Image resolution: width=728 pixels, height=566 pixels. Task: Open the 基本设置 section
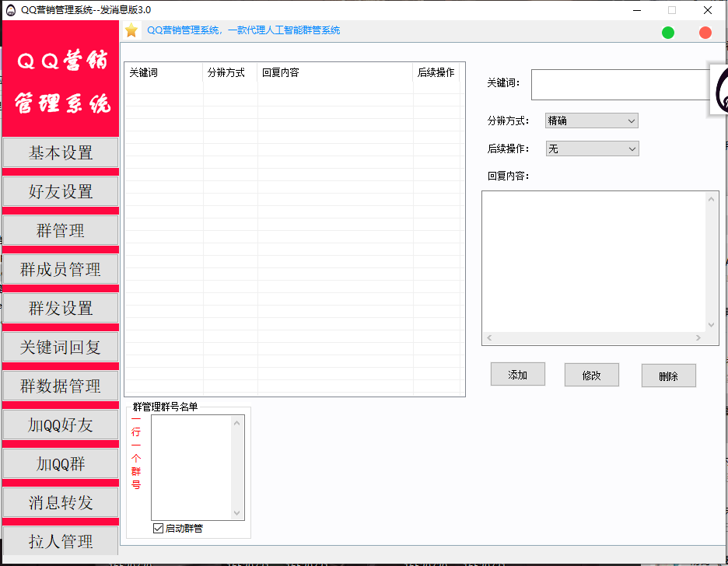click(61, 152)
